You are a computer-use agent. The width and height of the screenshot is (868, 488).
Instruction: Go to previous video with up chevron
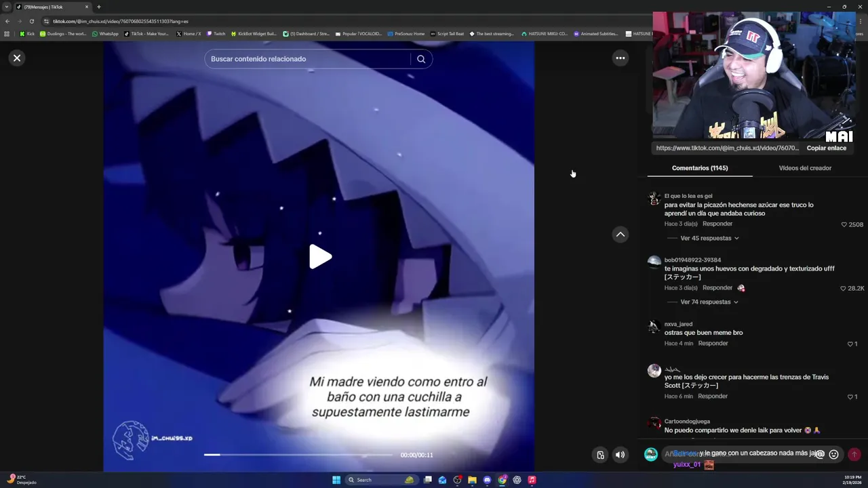[x=620, y=235]
